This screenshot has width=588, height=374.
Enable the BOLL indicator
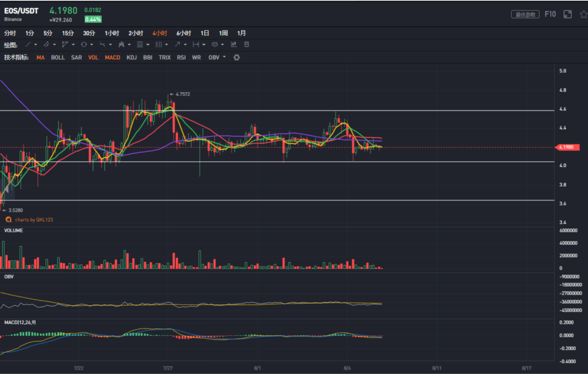coord(58,58)
